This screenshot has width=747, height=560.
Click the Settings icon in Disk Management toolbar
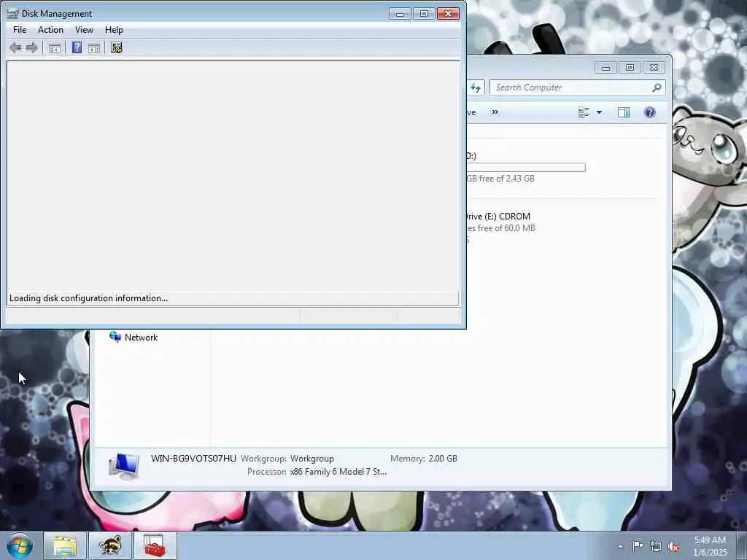click(117, 47)
